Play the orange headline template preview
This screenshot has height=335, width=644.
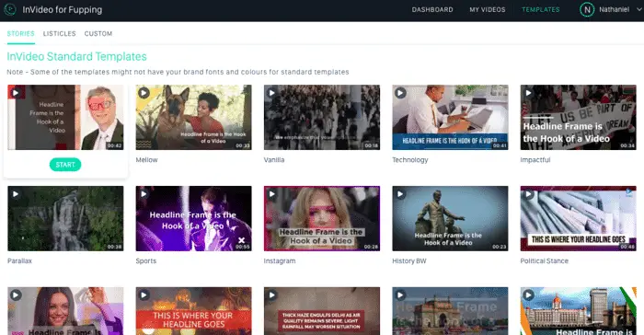tap(144, 295)
